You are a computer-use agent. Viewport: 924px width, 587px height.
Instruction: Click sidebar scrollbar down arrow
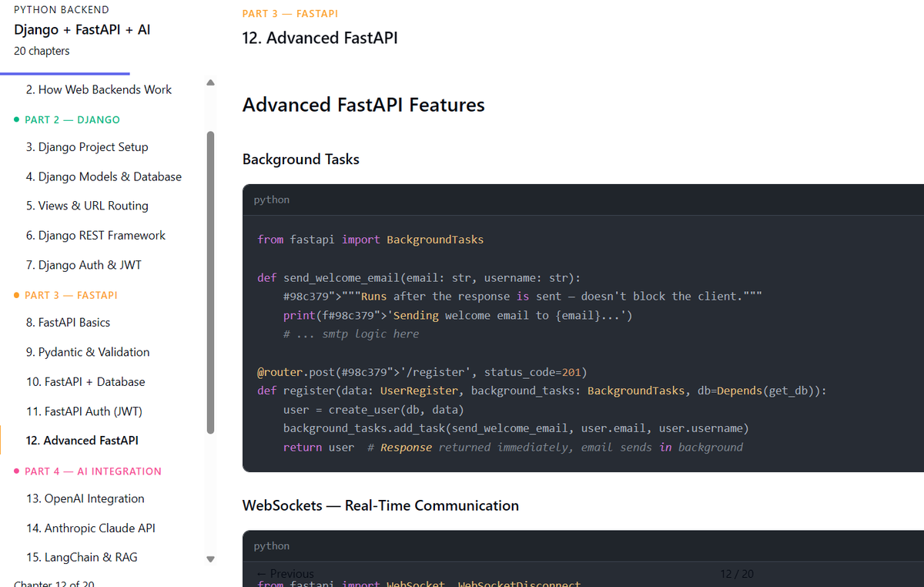coord(211,560)
